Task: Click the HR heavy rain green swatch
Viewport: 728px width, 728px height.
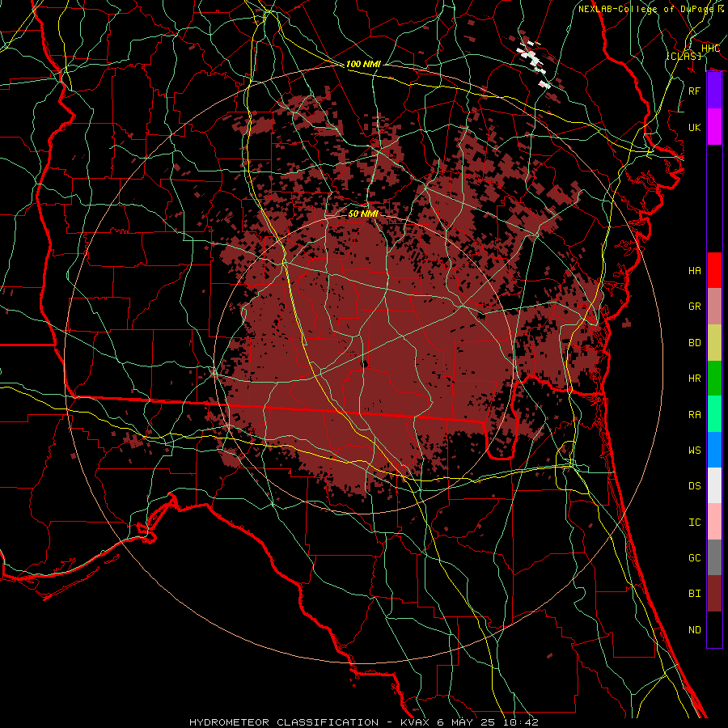Action: click(714, 378)
